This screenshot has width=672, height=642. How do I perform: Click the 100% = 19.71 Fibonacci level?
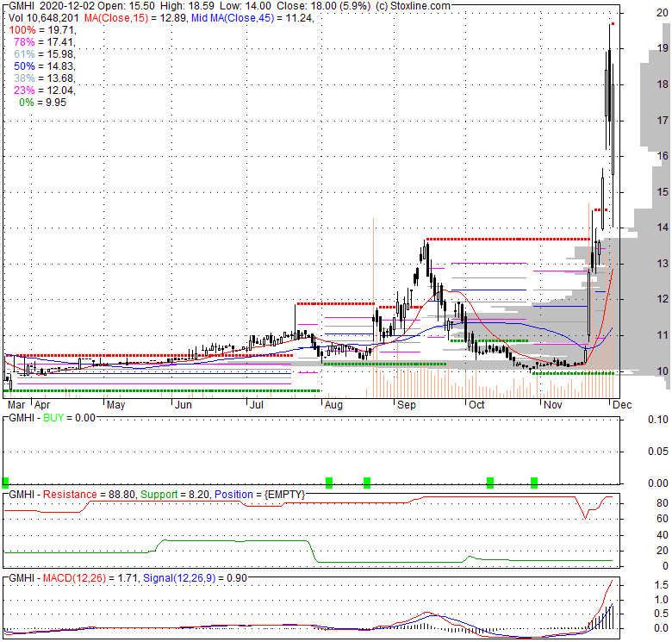click(x=43, y=30)
